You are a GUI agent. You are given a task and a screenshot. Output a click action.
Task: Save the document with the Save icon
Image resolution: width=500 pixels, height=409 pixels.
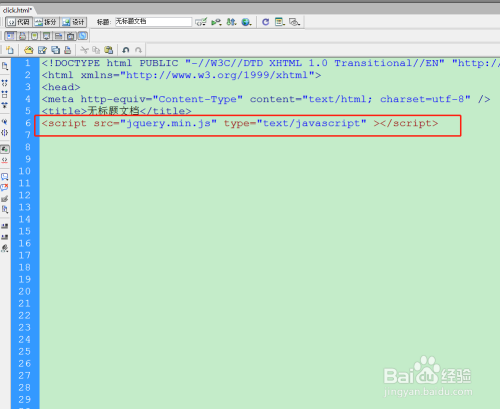coord(42,50)
